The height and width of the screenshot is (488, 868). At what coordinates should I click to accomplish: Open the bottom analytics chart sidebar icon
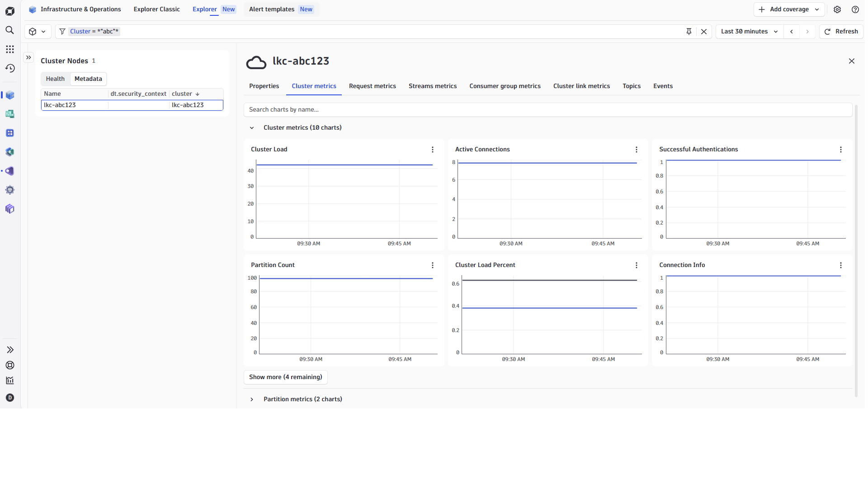(10, 380)
